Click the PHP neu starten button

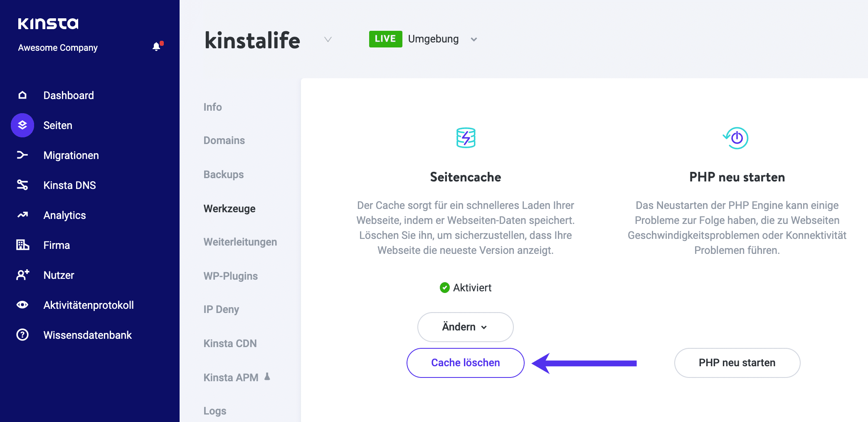click(x=737, y=362)
